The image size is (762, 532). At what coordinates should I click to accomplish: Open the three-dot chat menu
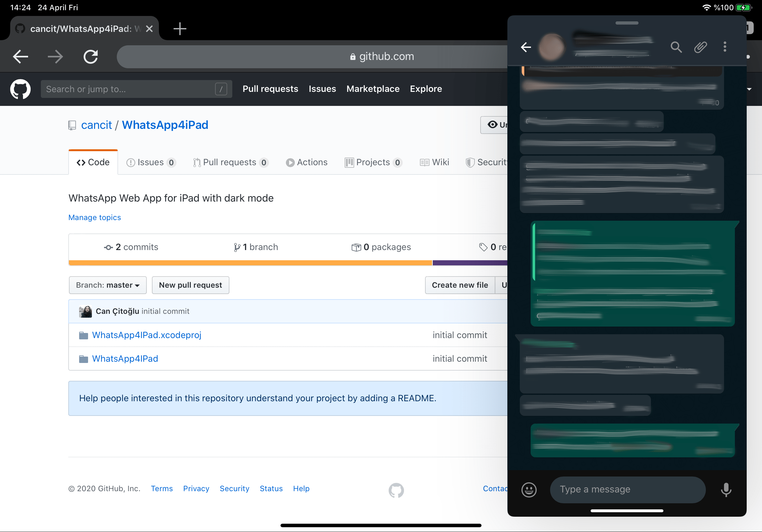(x=724, y=47)
